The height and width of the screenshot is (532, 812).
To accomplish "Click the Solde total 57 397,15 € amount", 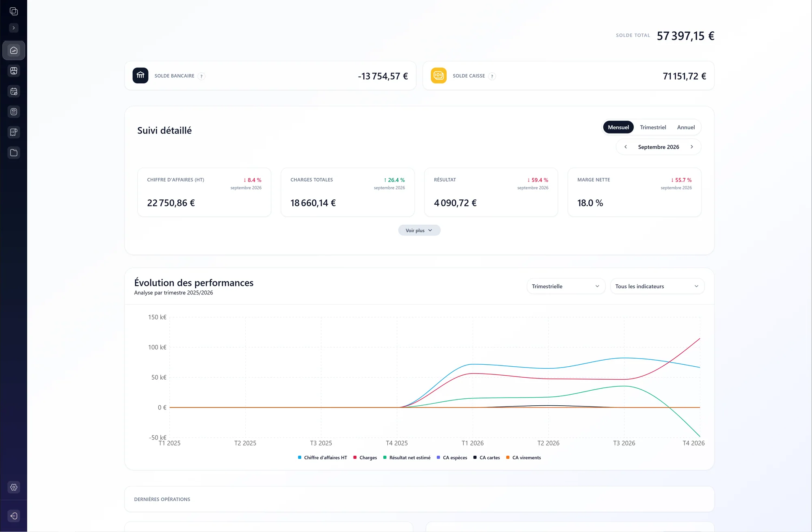I will pos(685,36).
